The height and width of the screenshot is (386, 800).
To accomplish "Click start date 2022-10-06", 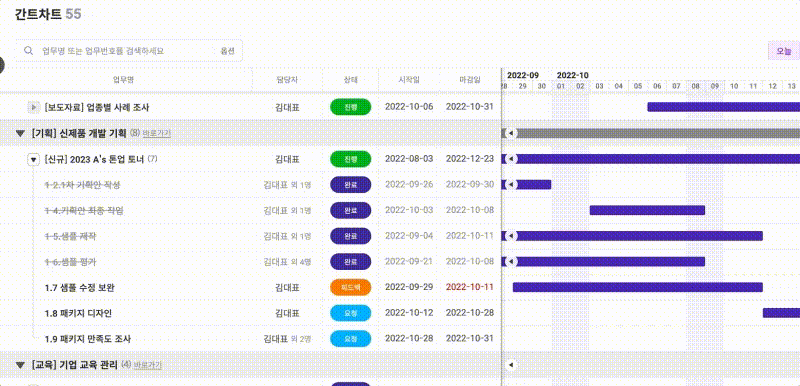I will 409,107.
